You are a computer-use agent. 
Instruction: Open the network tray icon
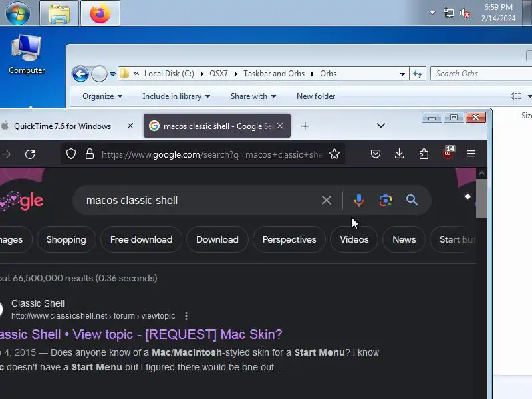pos(448,13)
